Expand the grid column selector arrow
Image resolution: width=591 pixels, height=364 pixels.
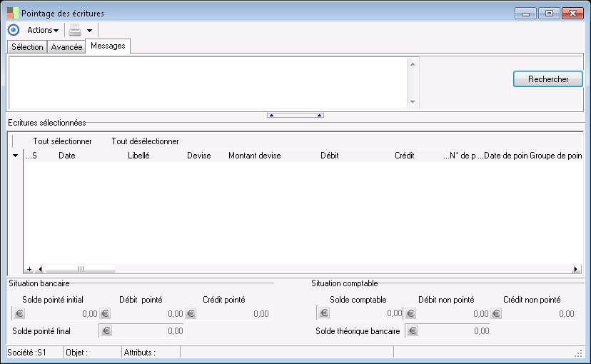tap(16, 156)
